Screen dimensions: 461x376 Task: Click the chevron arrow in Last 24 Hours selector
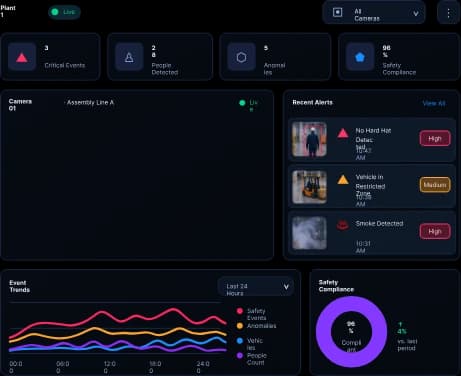click(x=286, y=287)
